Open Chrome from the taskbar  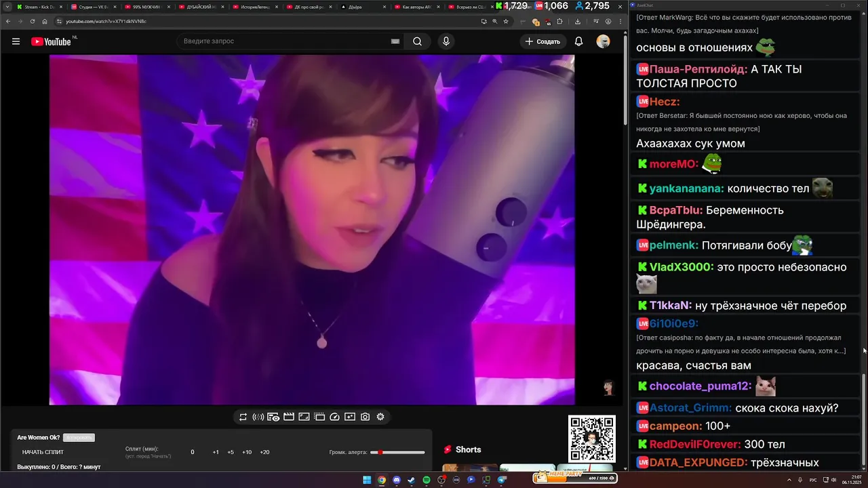click(x=382, y=480)
